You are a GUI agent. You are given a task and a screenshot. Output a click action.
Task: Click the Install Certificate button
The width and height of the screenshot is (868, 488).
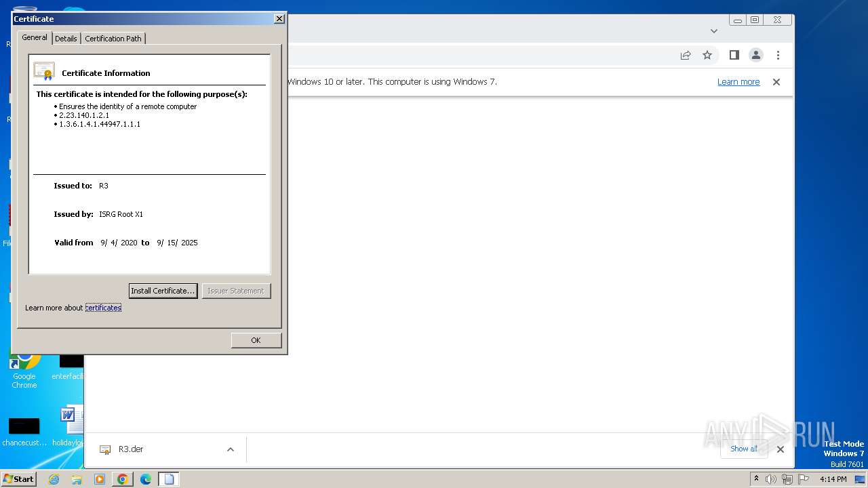click(163, 291)
